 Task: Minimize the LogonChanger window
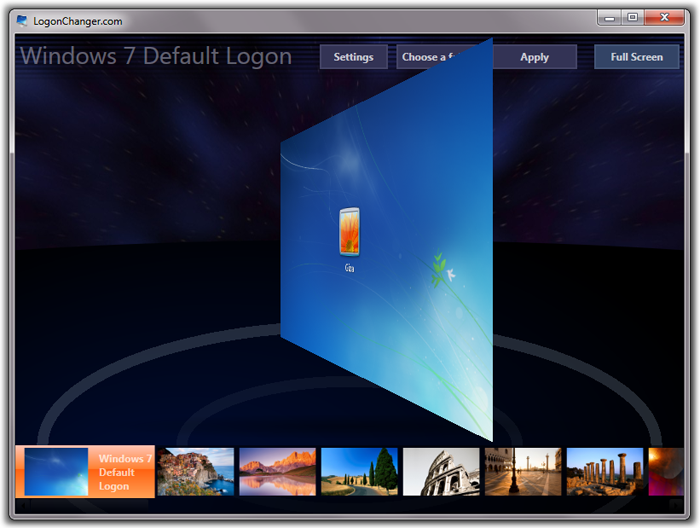pyautogui.click(x=610, y=18)
